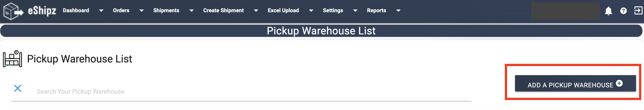Expand the Reports dropdown arrow
The image size is (644, 110).
point(398,10)
